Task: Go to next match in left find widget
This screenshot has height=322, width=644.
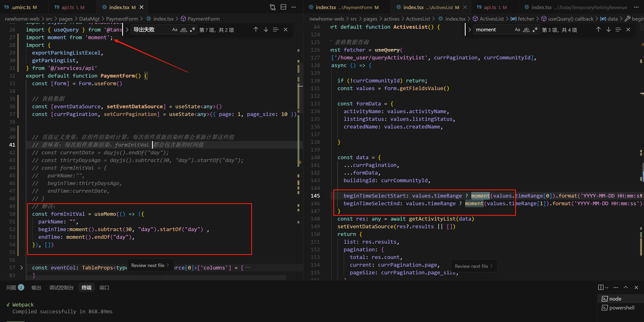Action: (x=266, y=29)
